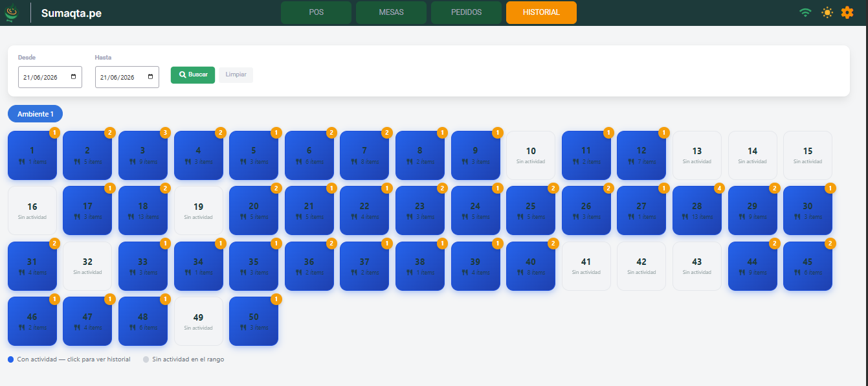The width and height of the screenshot is (868, 386).
Task: Open the PEDIDOS tab
Action: click(x=466, y=12)
